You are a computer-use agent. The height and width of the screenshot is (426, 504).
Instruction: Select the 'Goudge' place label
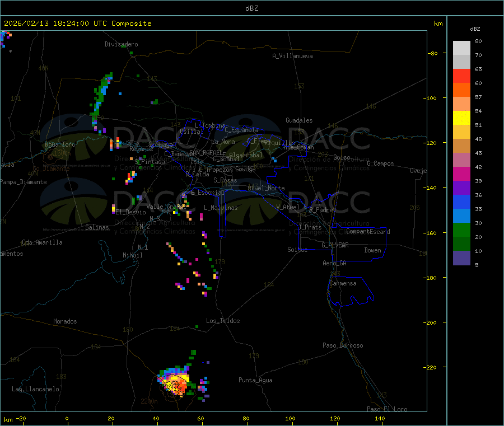point(245,169)
